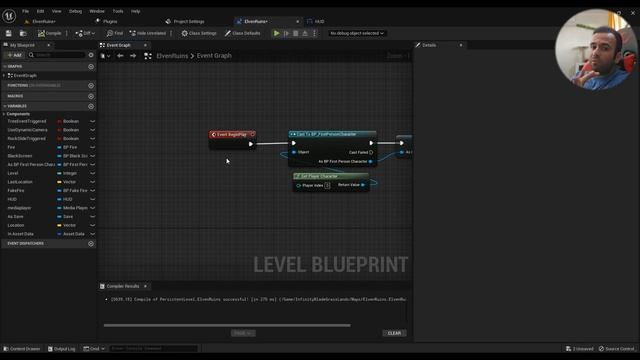The width and height of the screenshot is (640, 360).
Task: Open type dropdown for mediaplayer variable
Action: click(x=72, y=208)
